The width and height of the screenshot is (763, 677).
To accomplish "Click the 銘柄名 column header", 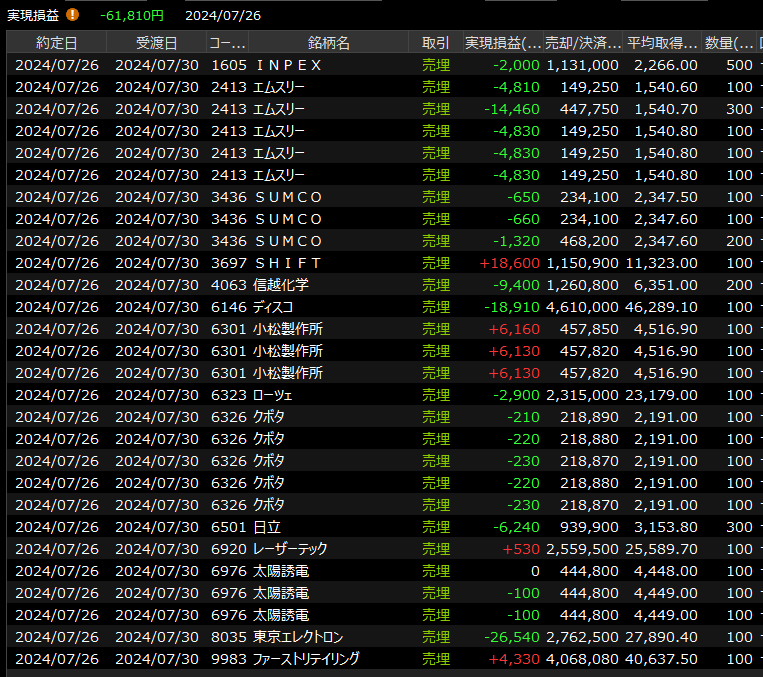I will click(329, 43).
